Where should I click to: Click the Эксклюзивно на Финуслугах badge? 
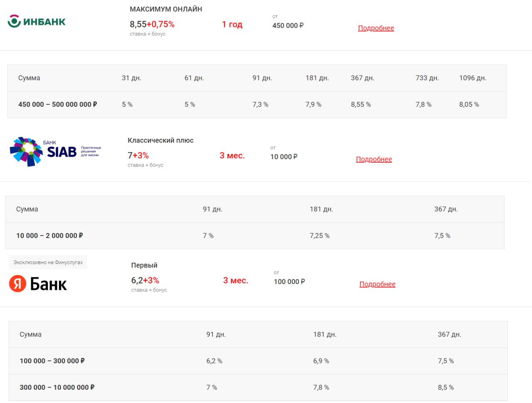point(48,262)
